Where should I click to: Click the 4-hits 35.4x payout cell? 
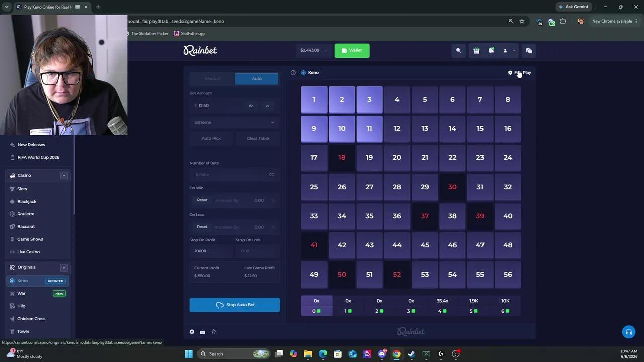point(442,306)
